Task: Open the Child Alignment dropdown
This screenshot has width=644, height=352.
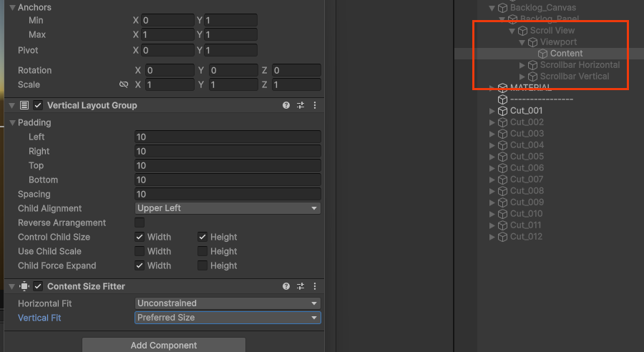Action: click(228, 208)
